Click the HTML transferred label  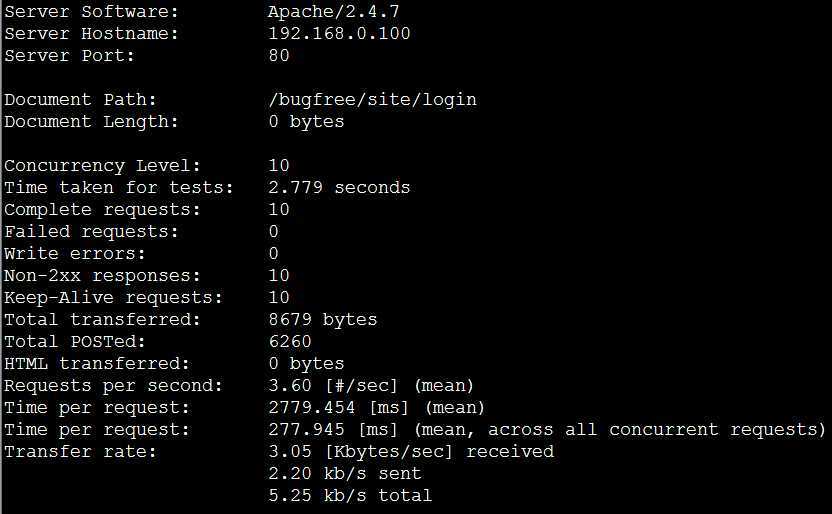[x=97, y=364]
